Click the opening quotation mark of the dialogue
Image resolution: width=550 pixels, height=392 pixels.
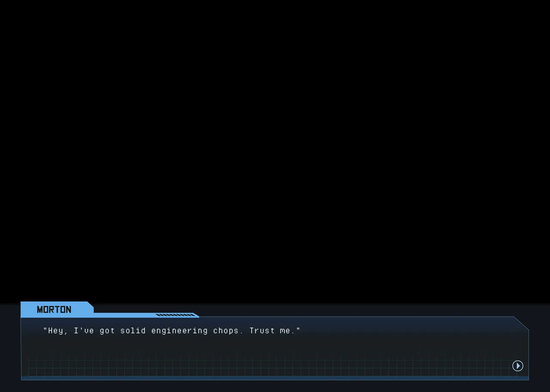45,328
